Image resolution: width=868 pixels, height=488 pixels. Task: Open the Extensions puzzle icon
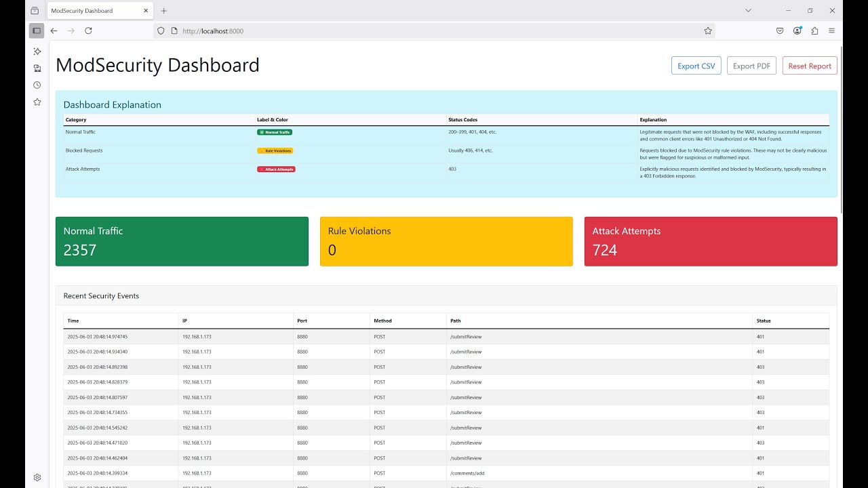coord(814,30)
